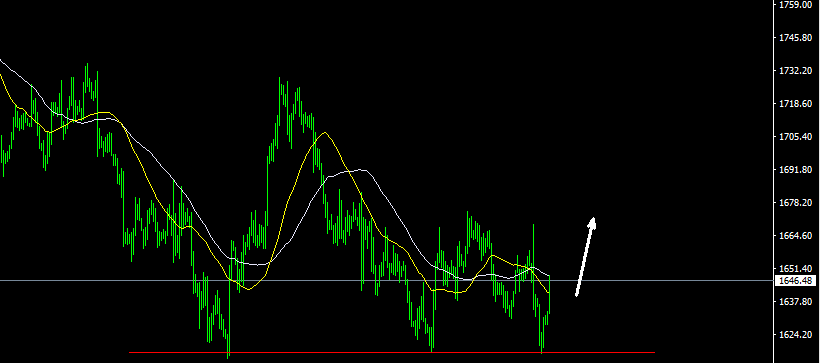Select the white upward arrow drawing
Screen dimensions: 821x363
pos(585,257)
